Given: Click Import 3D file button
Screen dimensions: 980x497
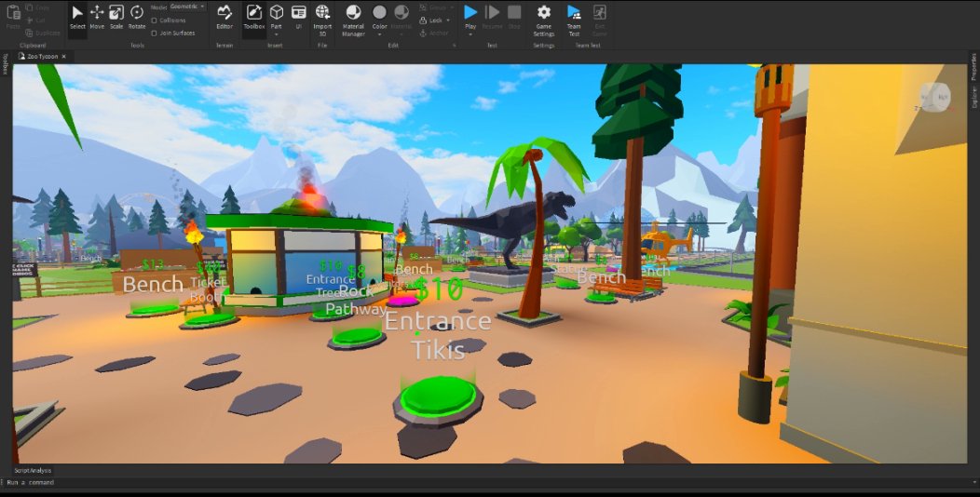Looking at the screenshot, I should (x=322, y=19).
